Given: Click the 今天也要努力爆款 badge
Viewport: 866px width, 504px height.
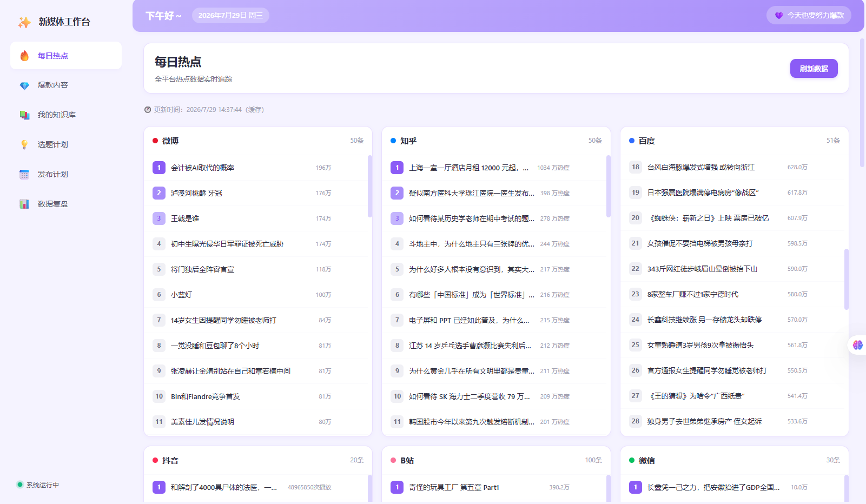Looking at the screenshot, I should 809,16.
